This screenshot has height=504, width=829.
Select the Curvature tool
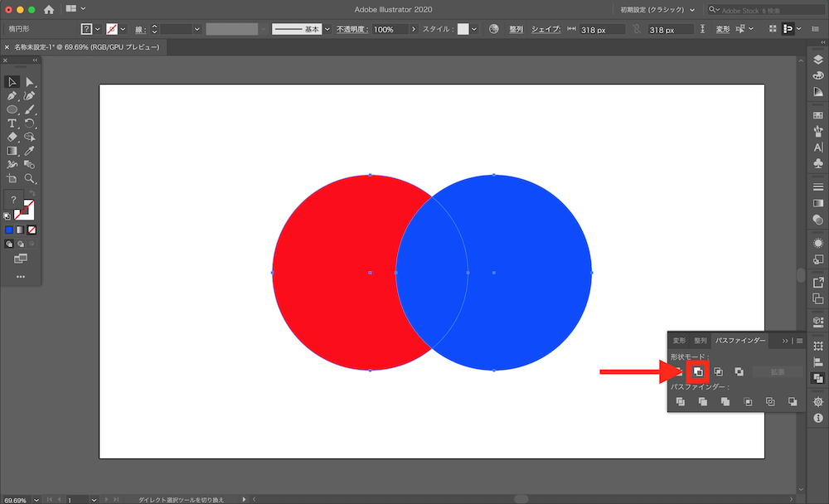pos(30,95)
